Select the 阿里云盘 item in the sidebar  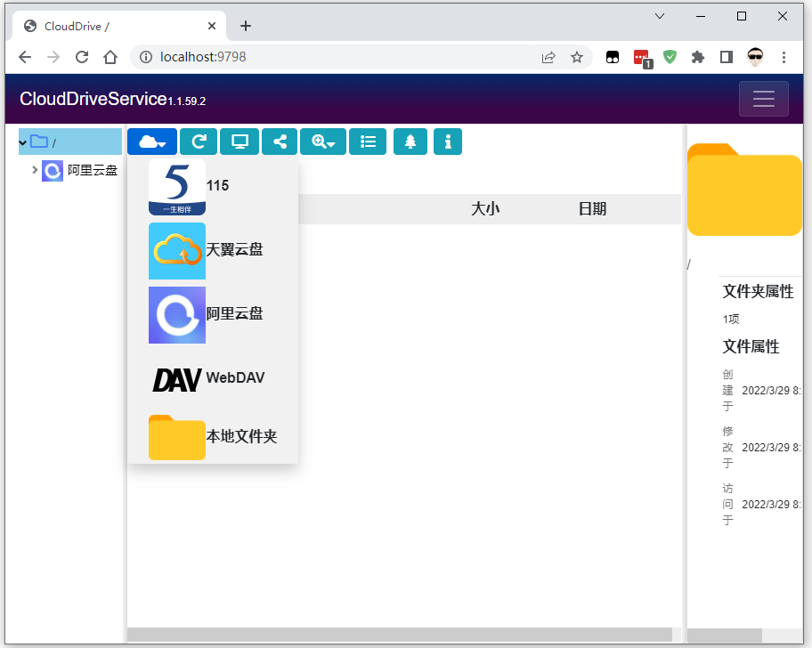(92, 170)
